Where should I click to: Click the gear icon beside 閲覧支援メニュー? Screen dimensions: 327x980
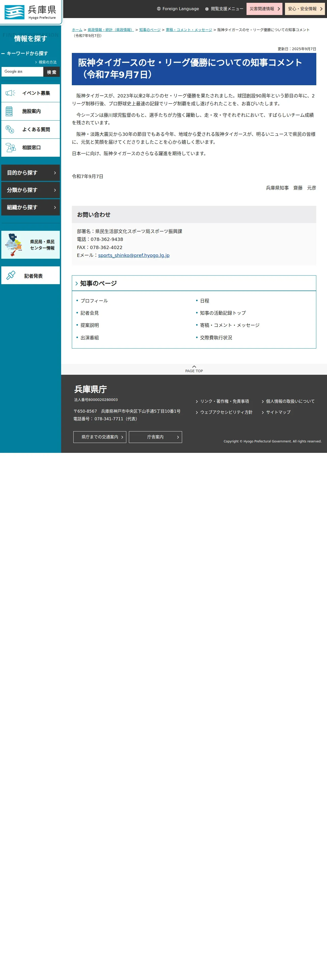(x=207, y=9)
